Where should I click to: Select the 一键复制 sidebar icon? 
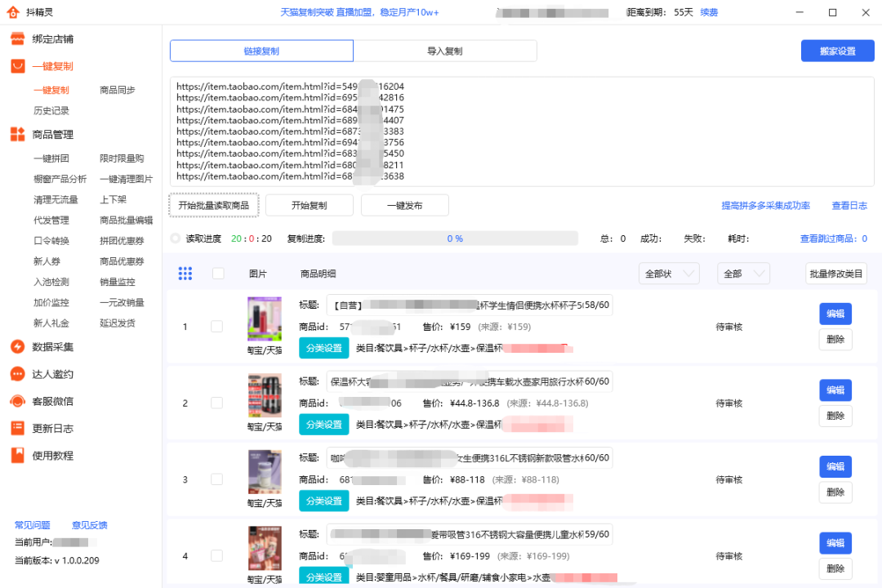pyautogui.click(x=18, y=67)
